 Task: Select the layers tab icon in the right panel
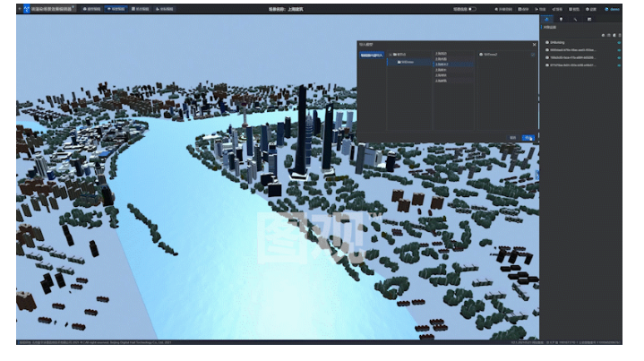546,20
